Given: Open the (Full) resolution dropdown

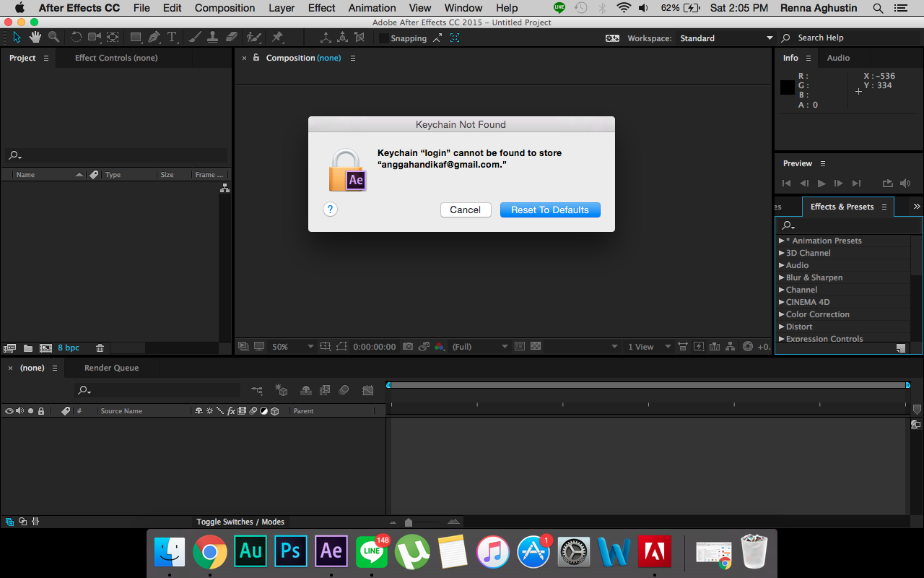Looking at the screenshot, I should coord(480,347).
